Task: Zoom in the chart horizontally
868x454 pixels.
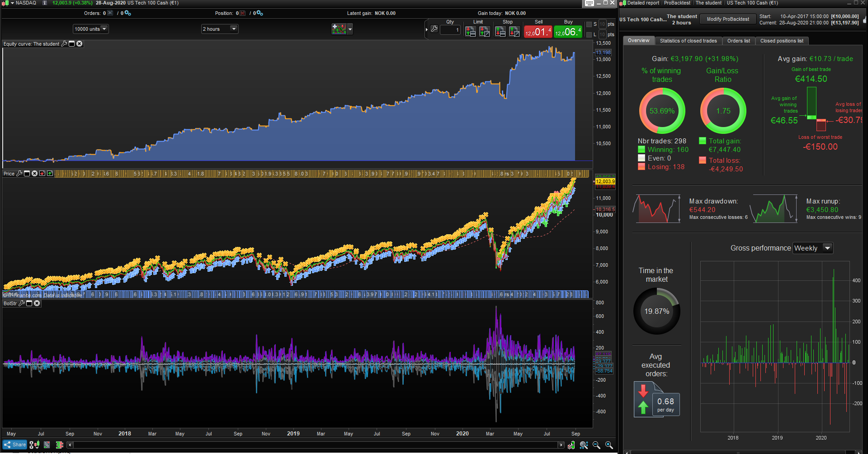Action: [x=609, y=445]
